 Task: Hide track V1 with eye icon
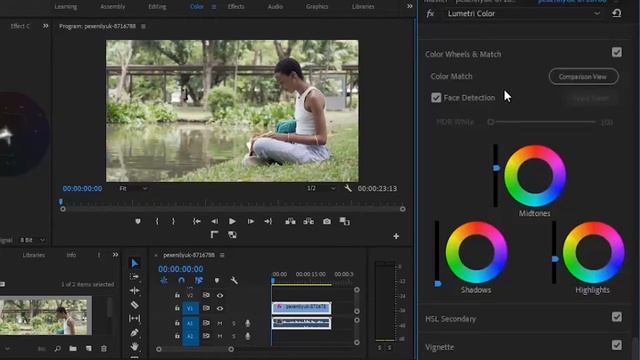(x=220, y=308)
